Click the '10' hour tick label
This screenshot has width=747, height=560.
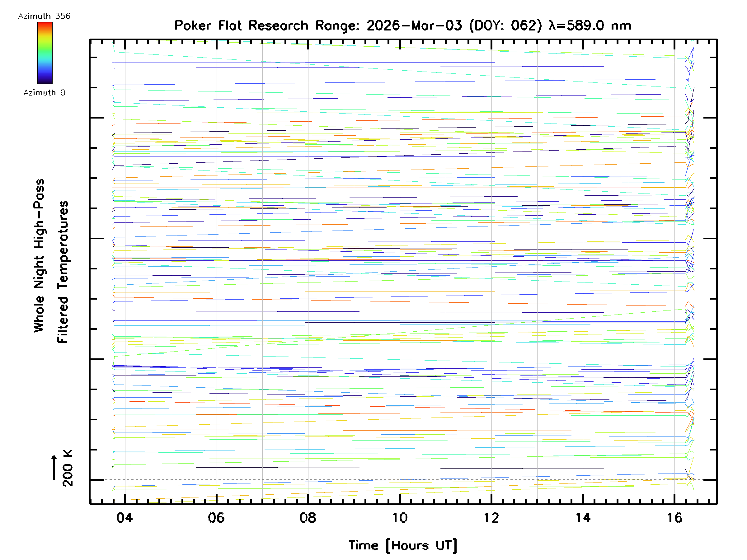(x=400, y=518)
